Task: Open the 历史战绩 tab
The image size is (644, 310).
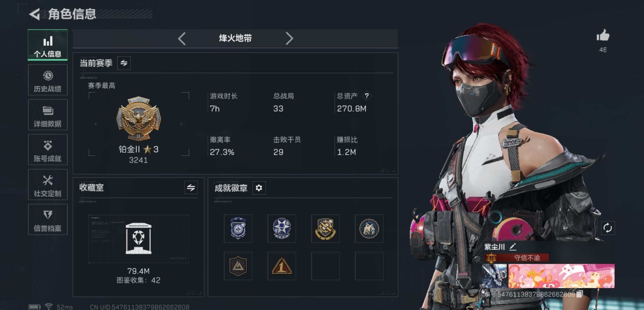Action: tap(48, 80)
